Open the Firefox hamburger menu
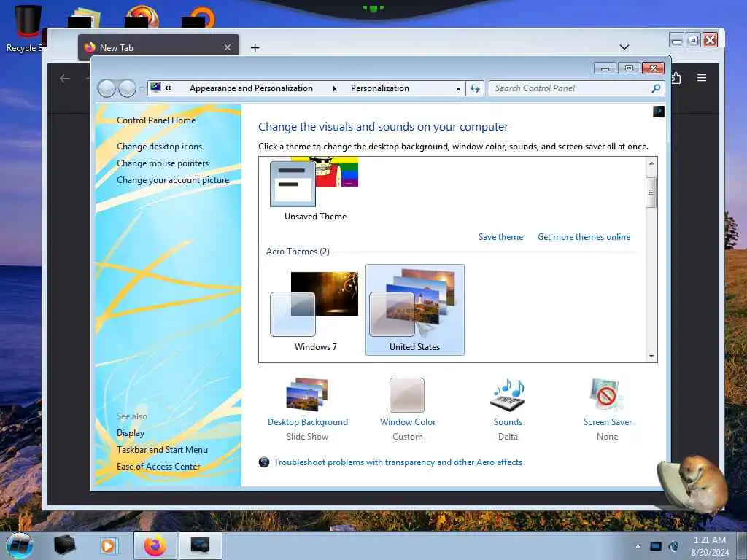The width and height of the screenshot is (747, 560). coord(701,77)
